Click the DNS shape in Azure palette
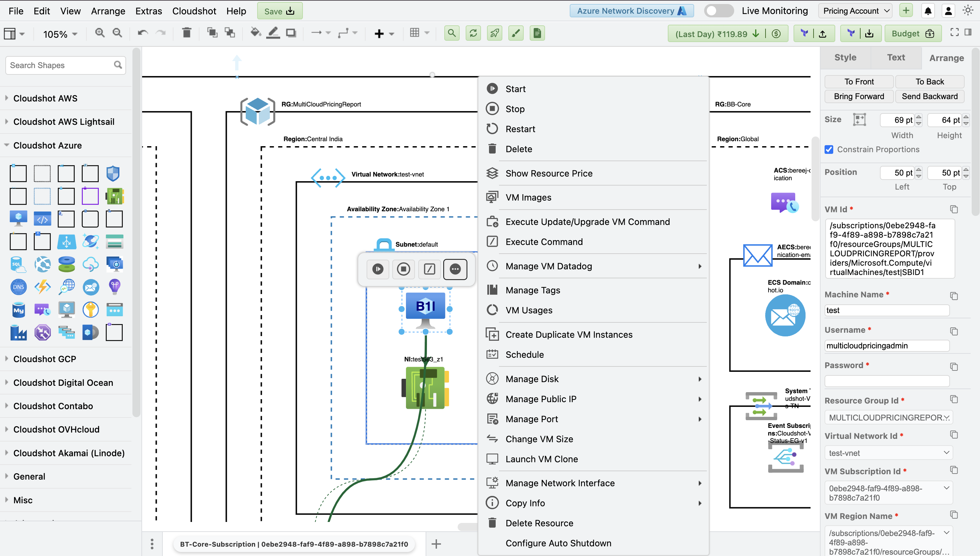The image size is (980, 556). (x=18, y=287)
